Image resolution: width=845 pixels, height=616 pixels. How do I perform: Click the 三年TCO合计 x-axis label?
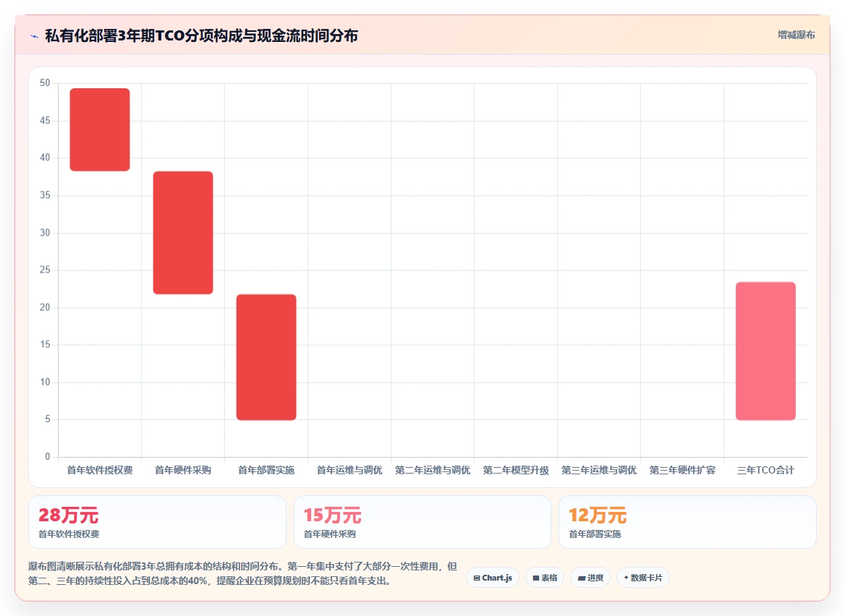(765, 470)
